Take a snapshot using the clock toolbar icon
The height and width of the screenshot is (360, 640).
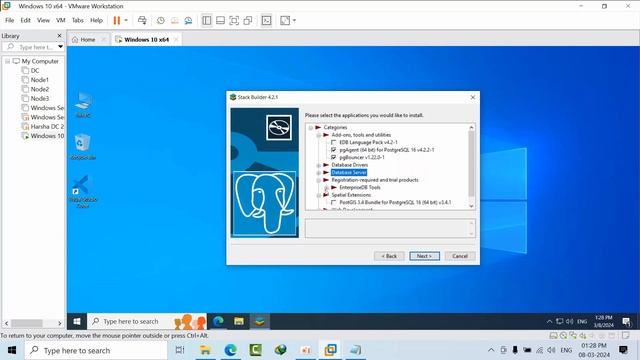[x=160, y=20]
